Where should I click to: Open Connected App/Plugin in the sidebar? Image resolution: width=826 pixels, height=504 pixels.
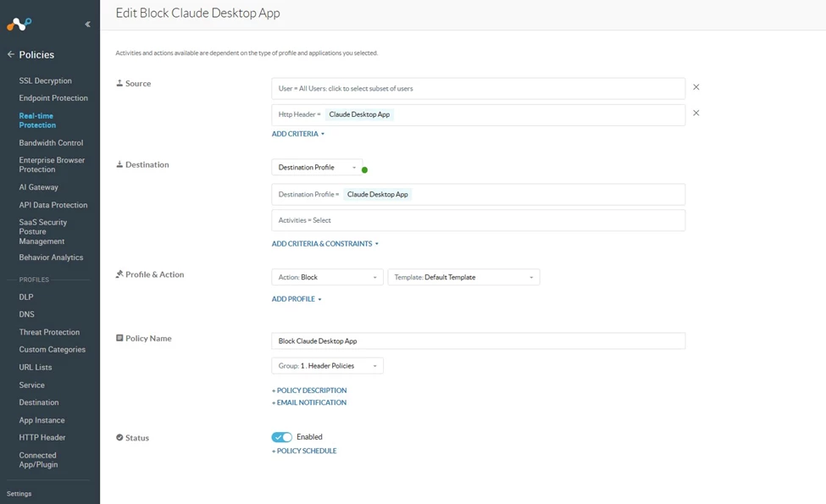coord(38,460)
